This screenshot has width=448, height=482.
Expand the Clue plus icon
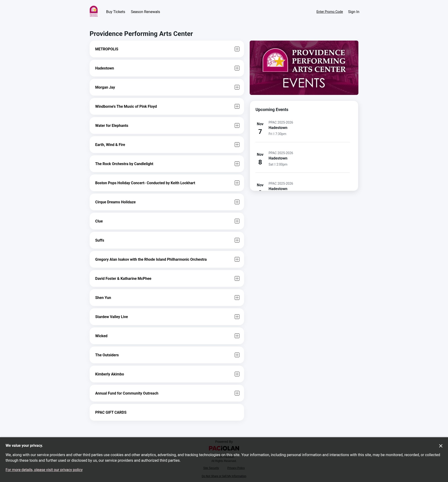237,221
